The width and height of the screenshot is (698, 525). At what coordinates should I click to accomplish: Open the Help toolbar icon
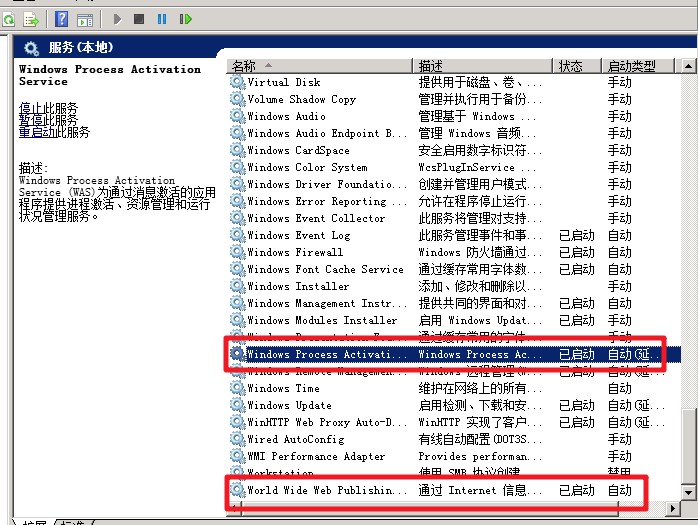[61, 19]
